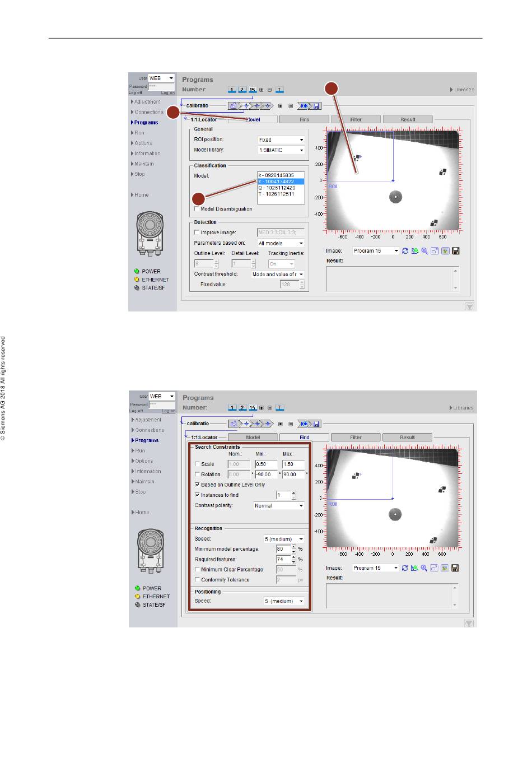Click the collapse triangle at bottom-right of upper screenshot

tap(469, 306)
